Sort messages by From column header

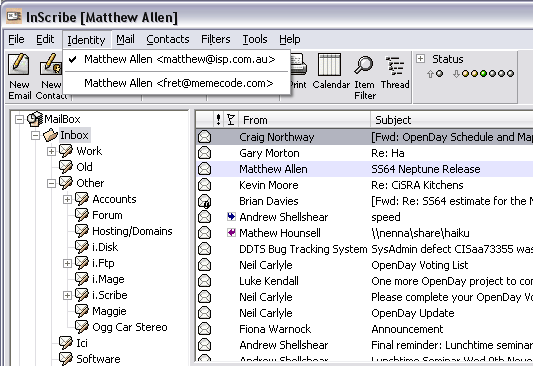tap(305, 120)
